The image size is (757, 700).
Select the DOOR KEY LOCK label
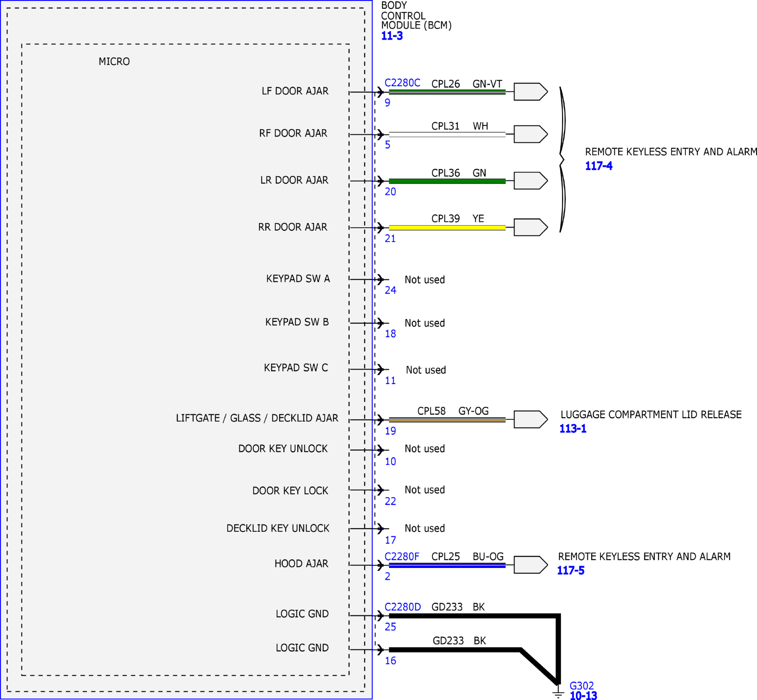tap(290, 491)
